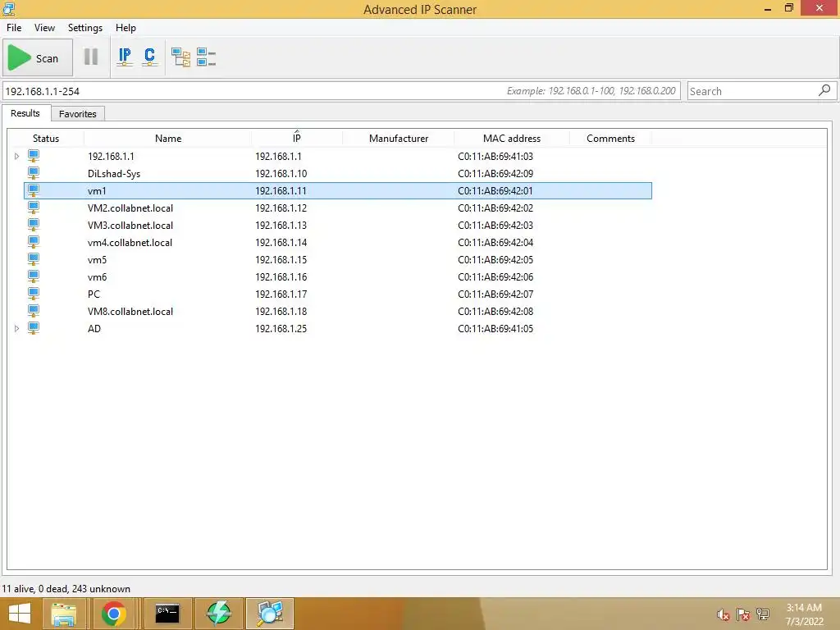Click the C subnet class icon
Image resolution: width=840 pixels, height=630 pixels.
tap(149, 57)
